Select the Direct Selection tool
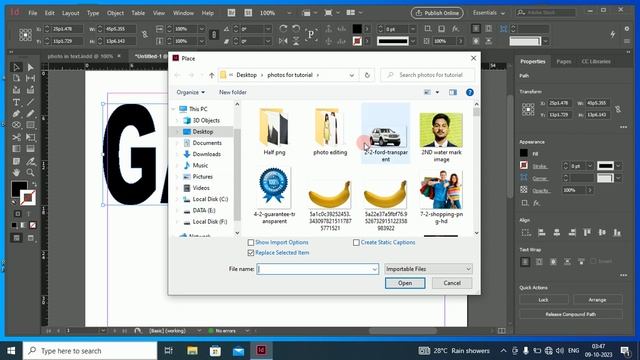The image size is (640, 360). 31,67
